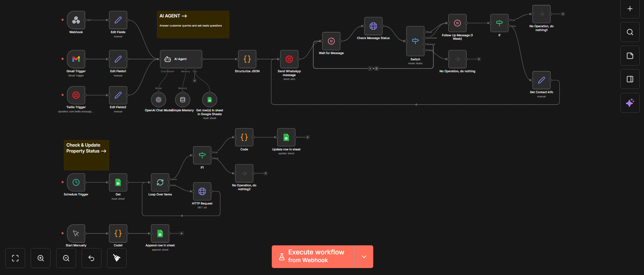
Task: Add a node after Append row in sheet
Action: pyautogui.click(x=182, y=233)
